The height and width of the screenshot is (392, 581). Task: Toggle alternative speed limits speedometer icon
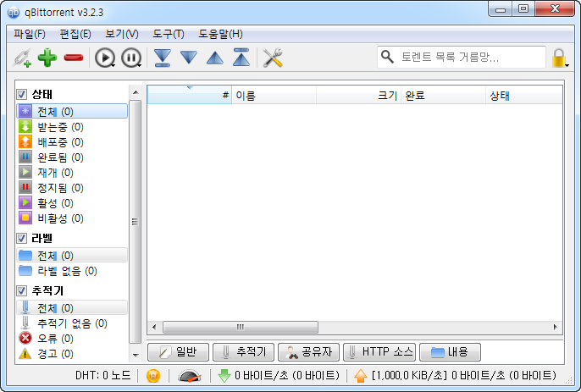coord(190,376)
